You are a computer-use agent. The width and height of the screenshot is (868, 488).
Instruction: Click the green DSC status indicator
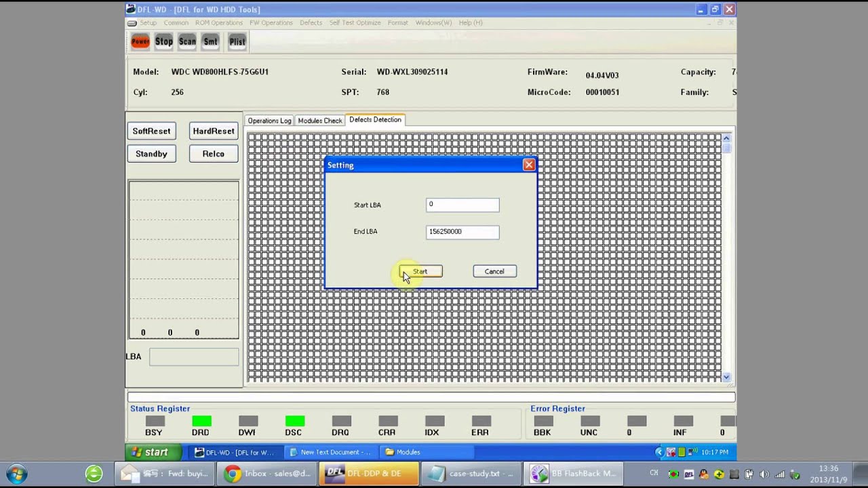pos(295,421)
